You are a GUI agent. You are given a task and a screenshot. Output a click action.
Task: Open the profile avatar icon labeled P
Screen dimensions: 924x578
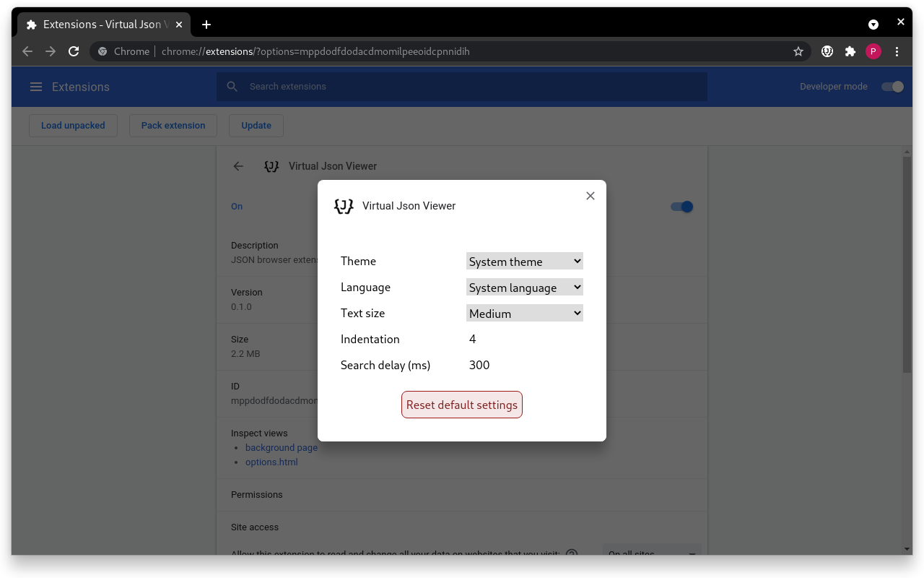pos(873,51)
